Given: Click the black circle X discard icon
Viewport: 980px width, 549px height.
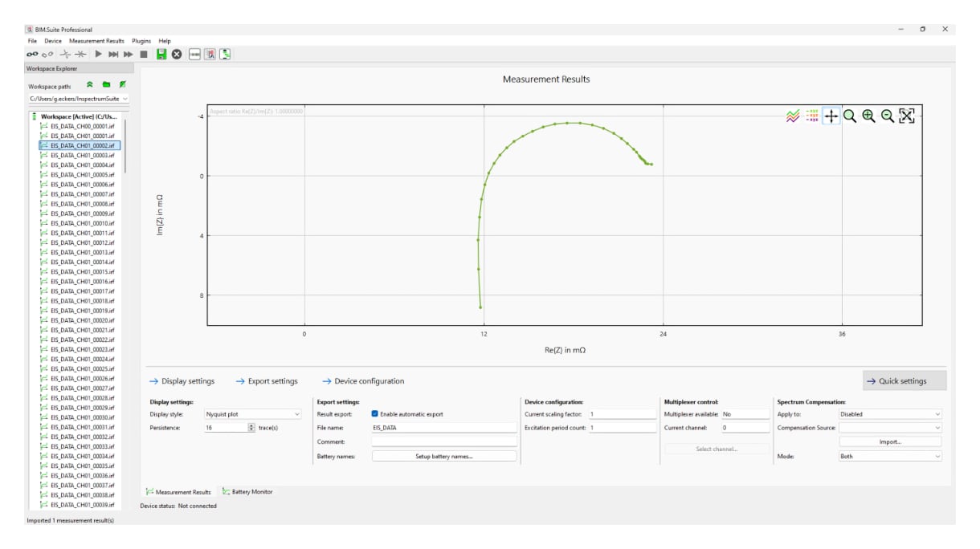Looking at the screenshot, I should [176, 54].
